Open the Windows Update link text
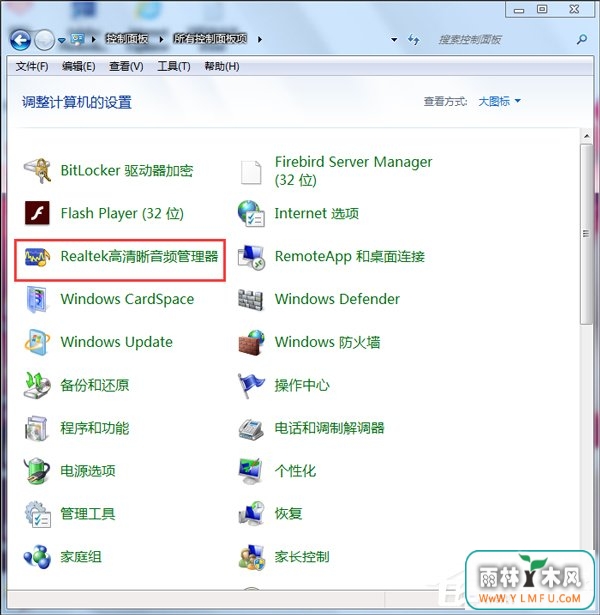Screen dimensions: 600x615 [116, 342]
